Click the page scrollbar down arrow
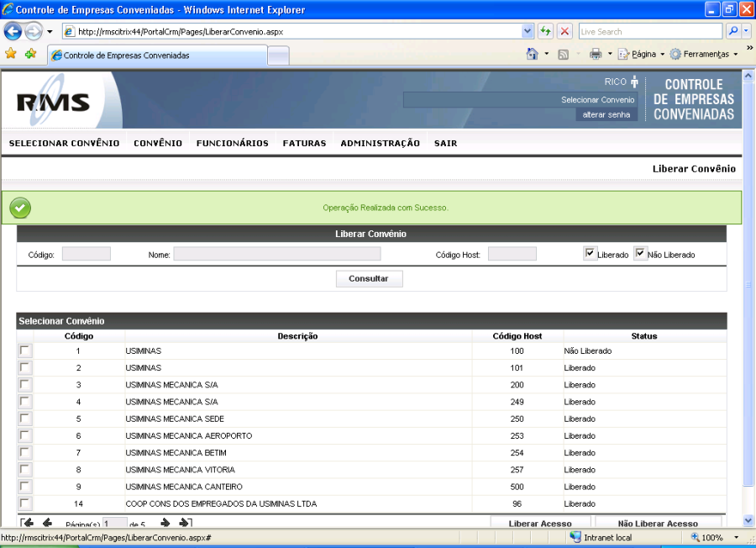The width and height of the screenshot is (756, 548). pyautogui.click(x=748, y=520)
